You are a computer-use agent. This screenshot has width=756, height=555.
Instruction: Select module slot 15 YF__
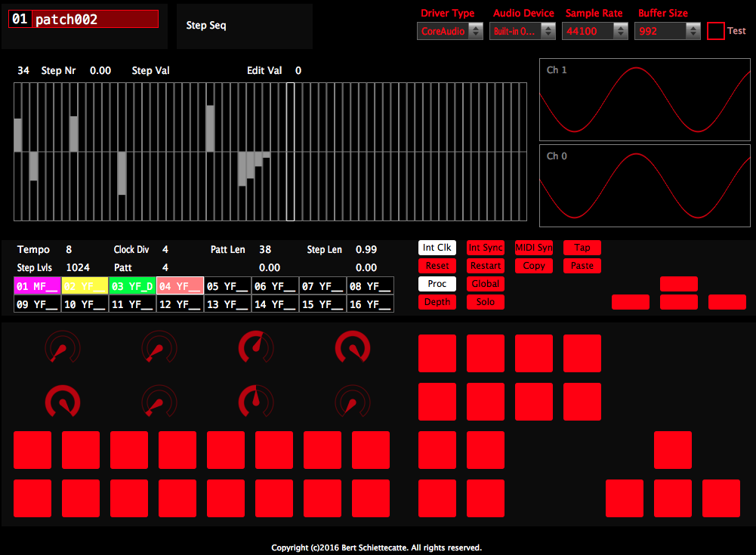click(323, 304)
